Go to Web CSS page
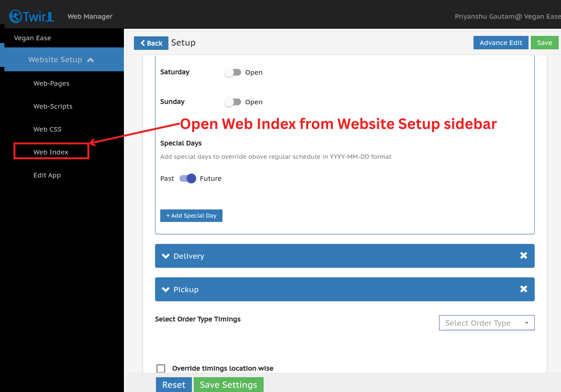Image resolution: width=561 pixels, height=392 pixels. [x=47, y=129]
